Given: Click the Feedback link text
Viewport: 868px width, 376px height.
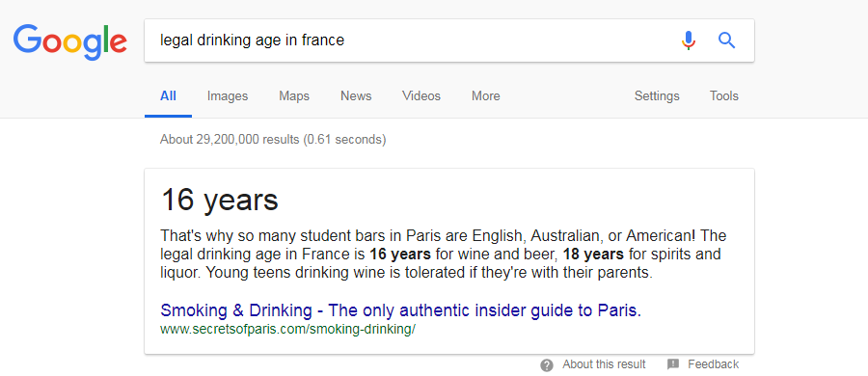Looking at the screenshot, I should pyautogui.click(x=713, y=364).
